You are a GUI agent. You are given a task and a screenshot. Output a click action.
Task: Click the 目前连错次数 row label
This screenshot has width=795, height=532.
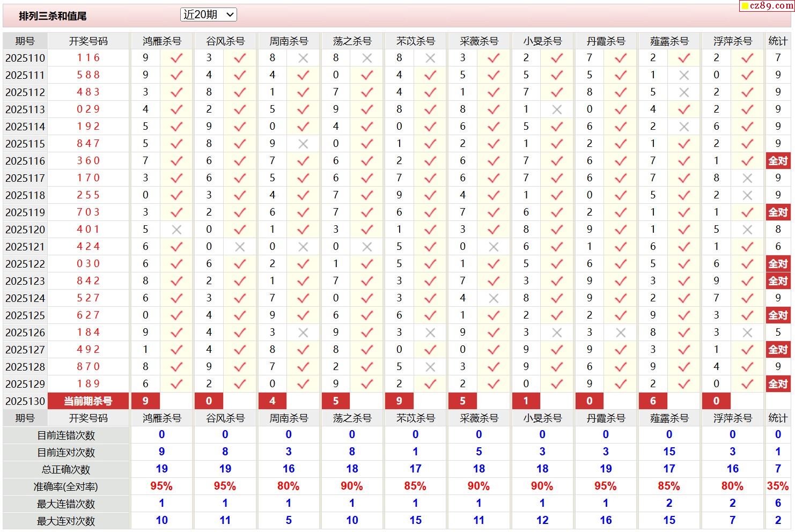click(x=66, y=435)
